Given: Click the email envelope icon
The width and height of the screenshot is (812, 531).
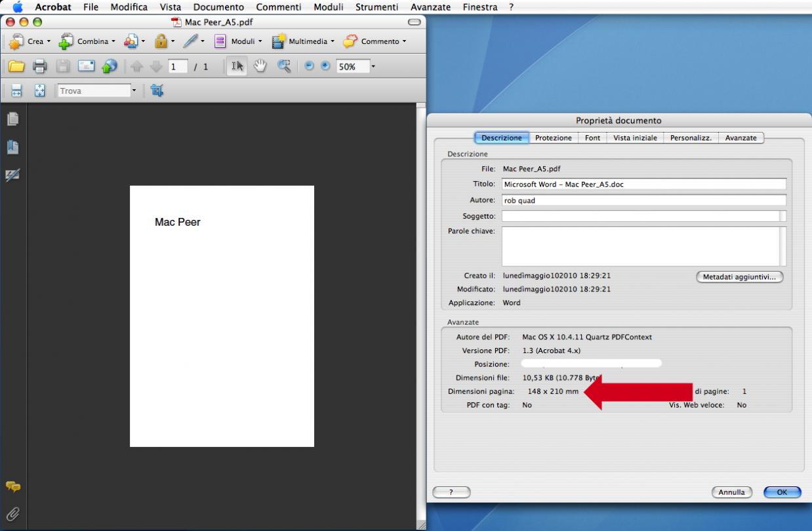Looking at the screenshot, I should click(87, 66).
